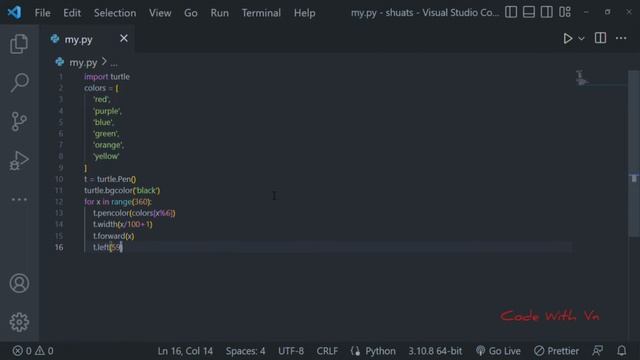Open the Go menu

pyautogui.click(x=191, y=13)
